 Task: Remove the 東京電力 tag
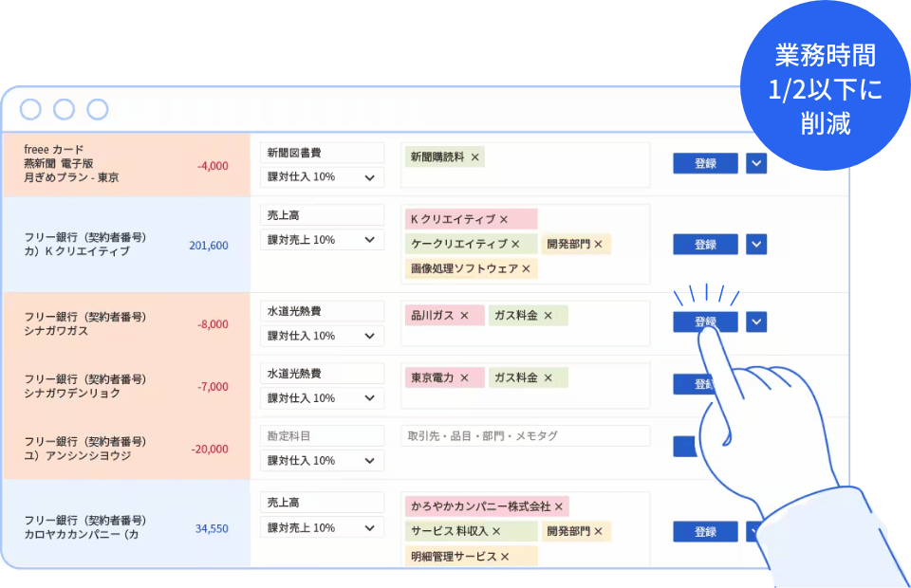tap(464, 377)
